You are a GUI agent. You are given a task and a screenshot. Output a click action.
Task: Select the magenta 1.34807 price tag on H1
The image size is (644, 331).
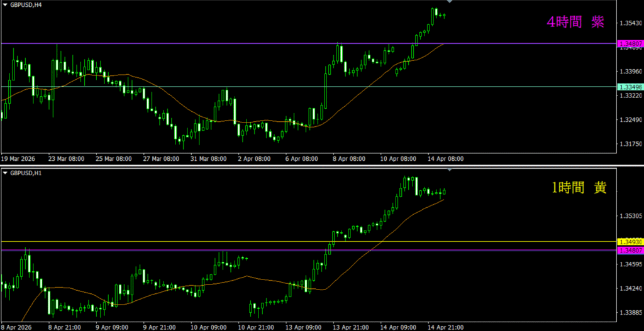[x=630, y=251]
